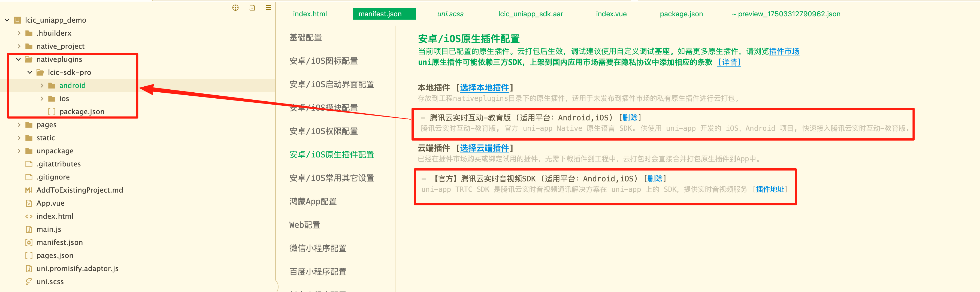Collapse the nativeplugins folder chevron
Screen dimensions: 980x292
point(19,59)
